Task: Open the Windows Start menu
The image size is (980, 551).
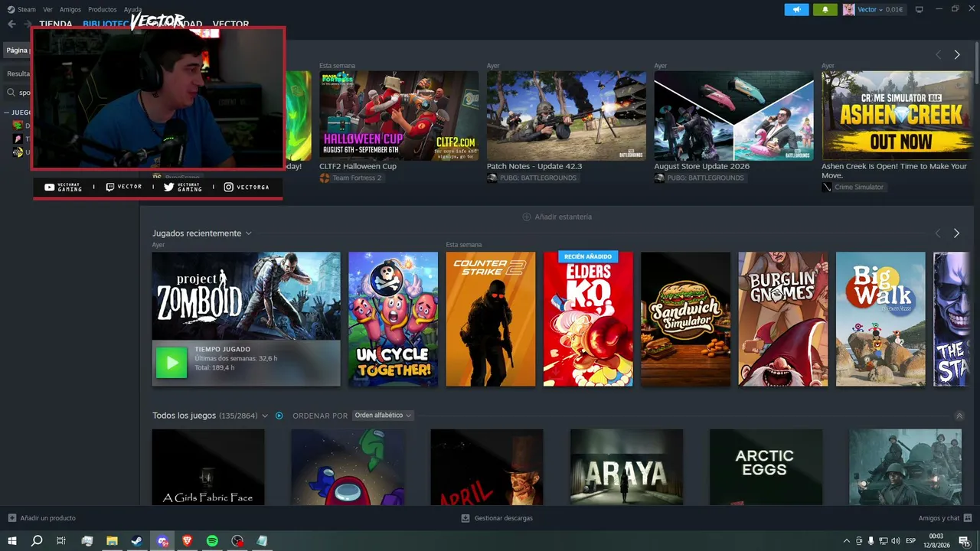Action: [x=12, y=541]
